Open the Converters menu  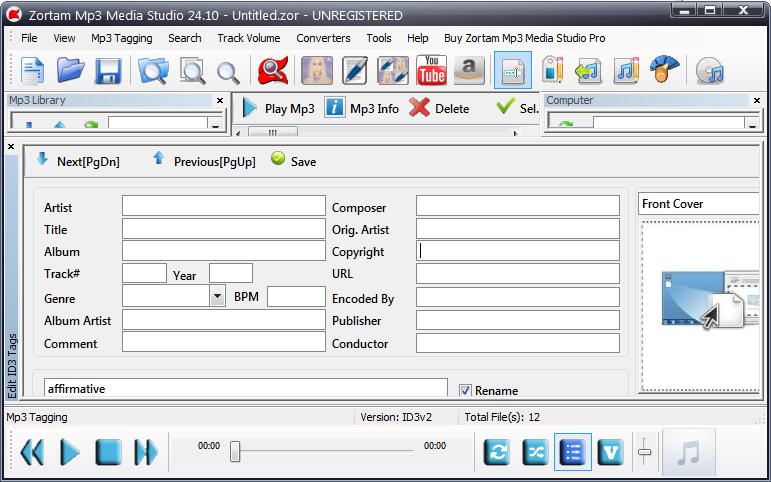click(323, 38)
